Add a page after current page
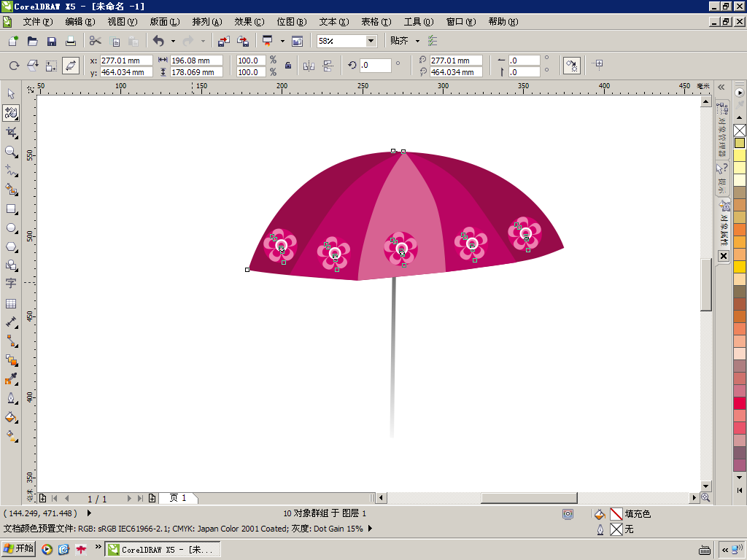The width and height of the screenshot is (747, 560). tap(152, 498)
